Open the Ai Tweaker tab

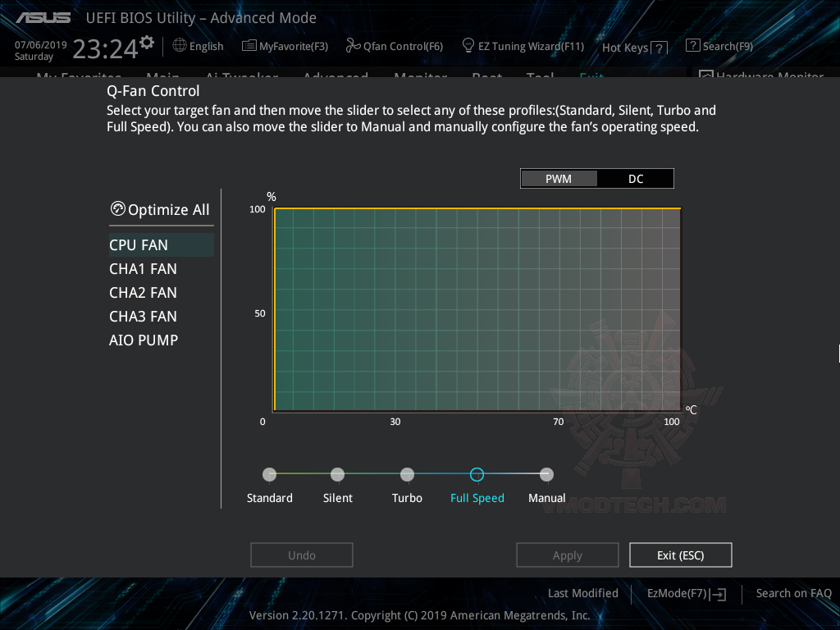tap(242, 78)
